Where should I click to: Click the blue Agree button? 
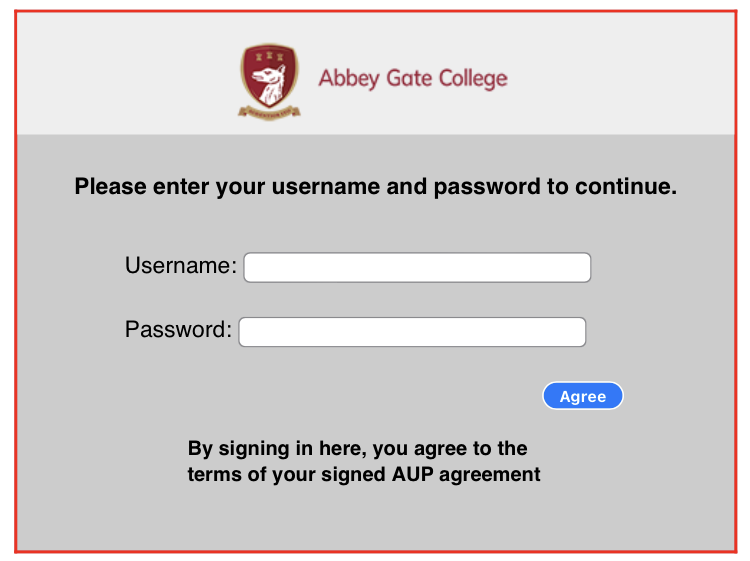(583, 396)
